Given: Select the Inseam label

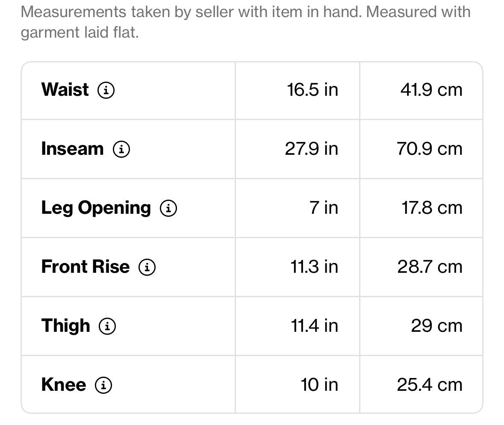Looking at the screenshot, I should (72, 148).
